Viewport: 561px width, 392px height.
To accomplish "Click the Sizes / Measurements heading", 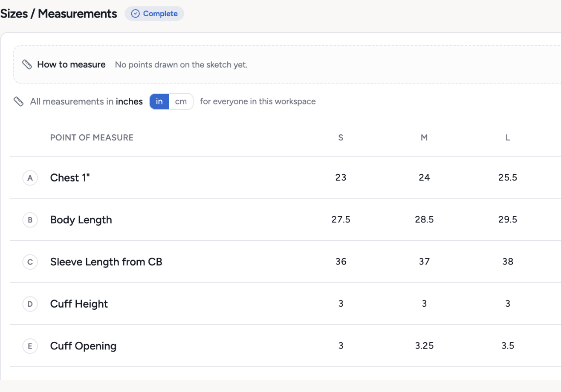I will pos(58,14).
